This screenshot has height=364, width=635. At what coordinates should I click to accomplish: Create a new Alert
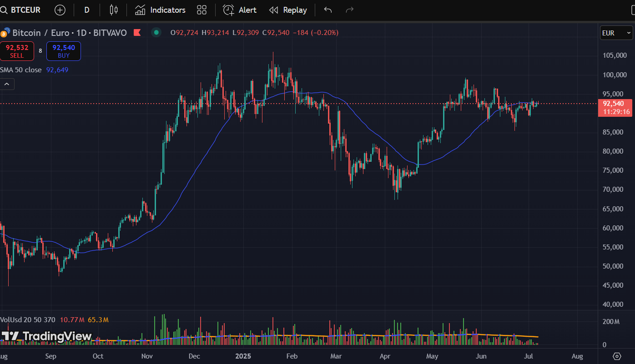[x=240, y=10]
